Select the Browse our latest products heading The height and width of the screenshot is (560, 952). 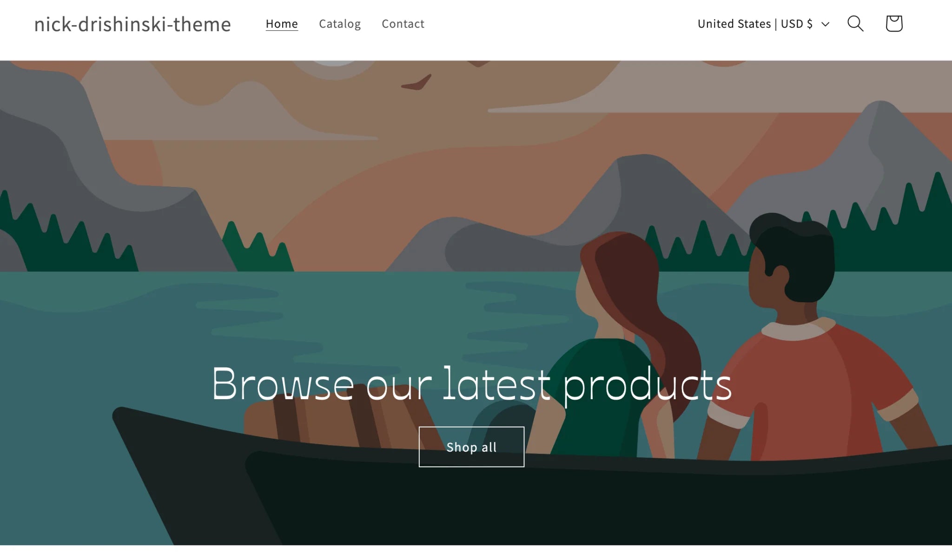tap(471, 384)
